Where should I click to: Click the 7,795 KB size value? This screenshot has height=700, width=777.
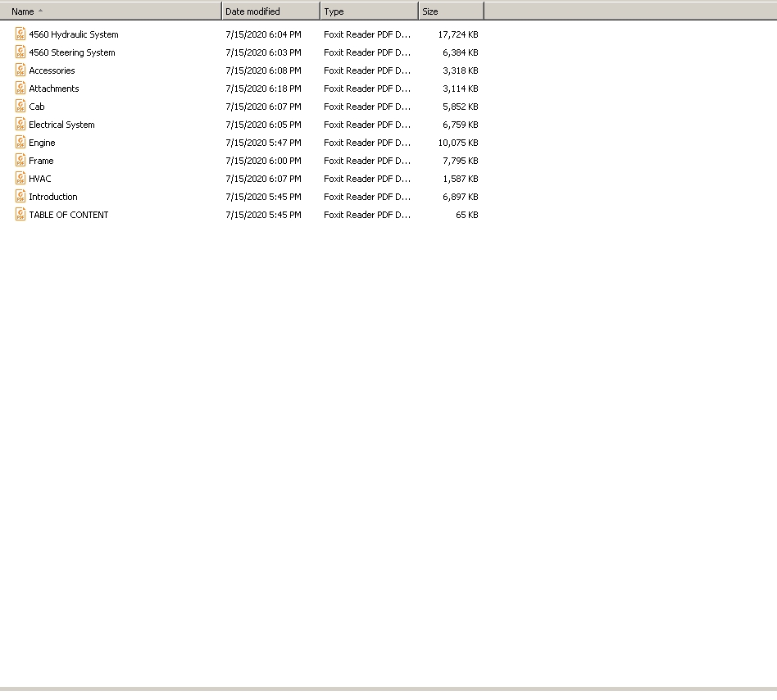(x=461, y=161)
